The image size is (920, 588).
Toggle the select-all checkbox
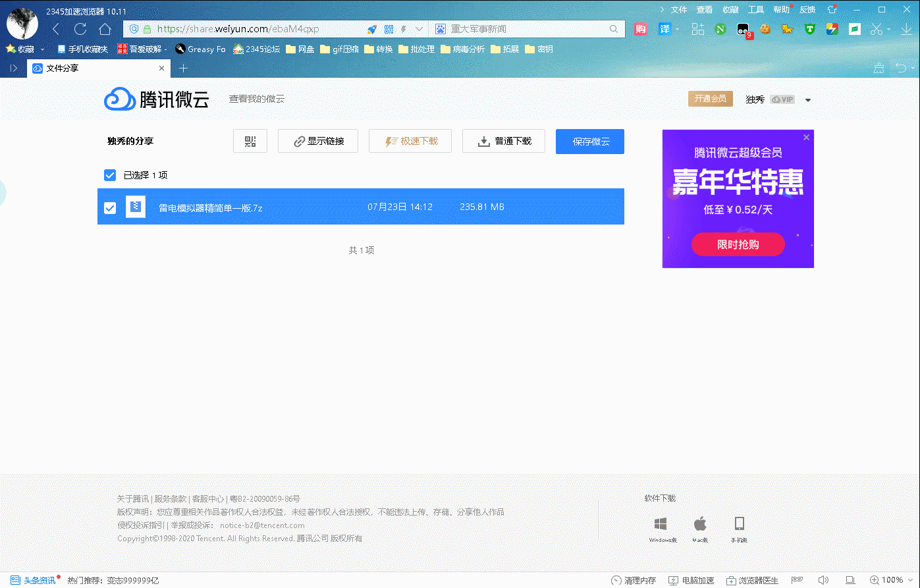[x=110, y=175]
